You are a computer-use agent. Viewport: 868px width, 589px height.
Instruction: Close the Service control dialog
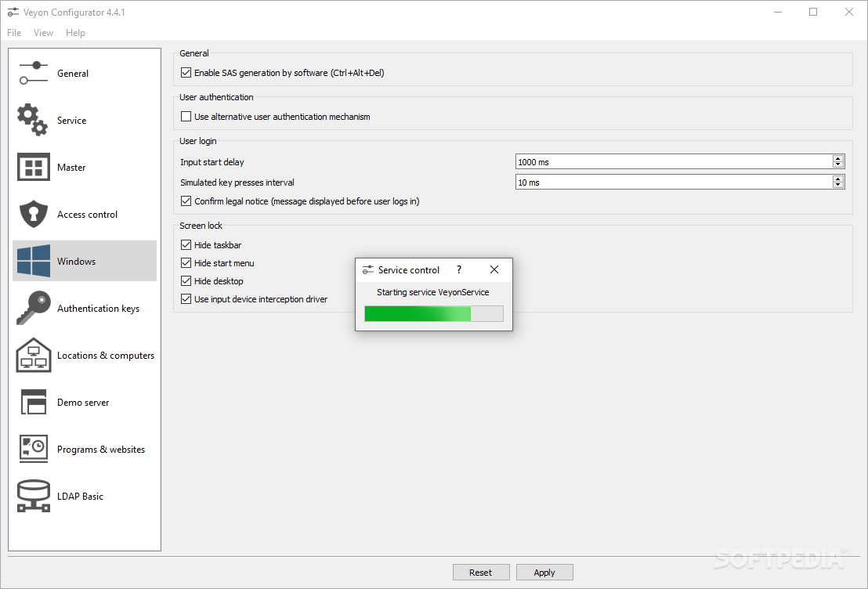coord(494,269)
